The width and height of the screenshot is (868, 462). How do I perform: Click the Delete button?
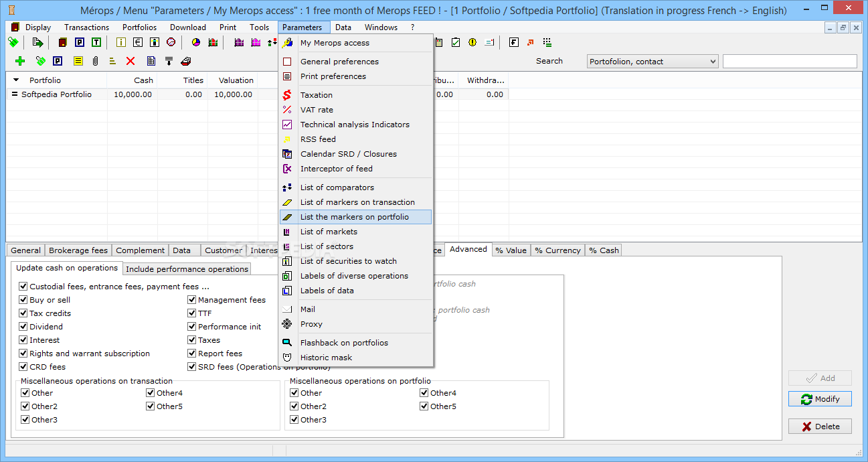coord(820,427)
